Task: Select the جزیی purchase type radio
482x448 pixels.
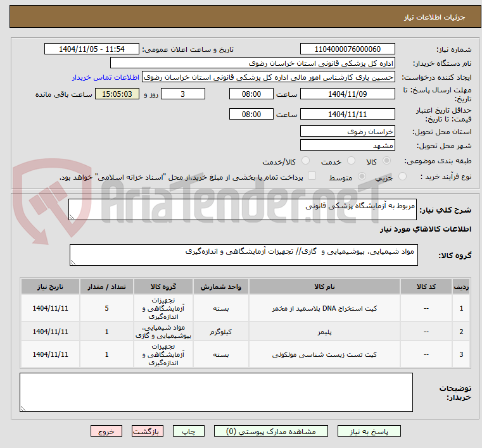Action: click(402, 177)
